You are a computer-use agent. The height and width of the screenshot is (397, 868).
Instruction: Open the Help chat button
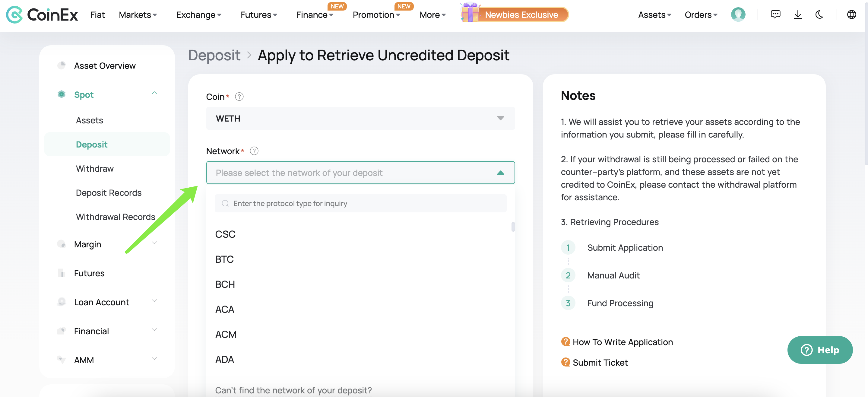coord(819,350)
